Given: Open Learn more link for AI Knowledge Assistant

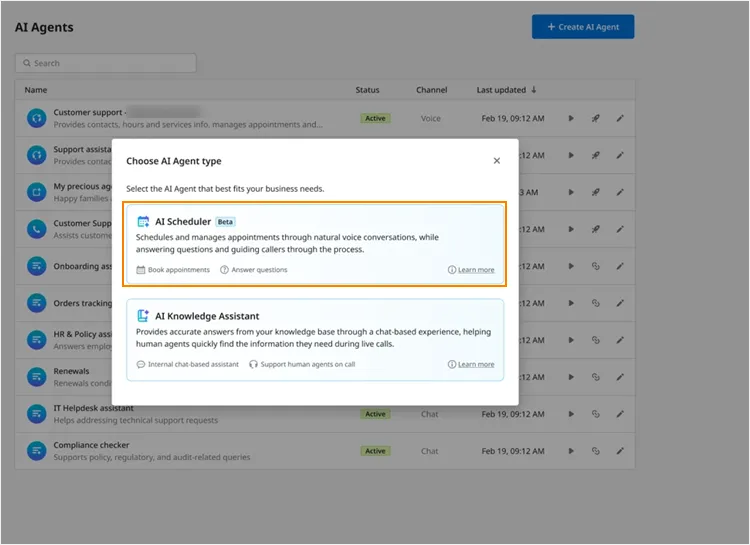Looking at the screenshot, I should tap(476, 365).
